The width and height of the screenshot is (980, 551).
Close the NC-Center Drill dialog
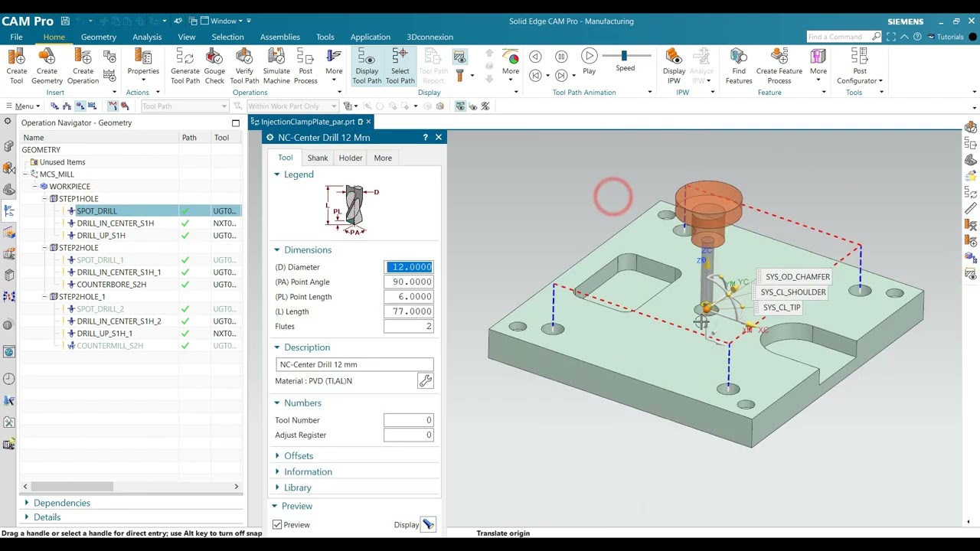(x=439, y=138)
